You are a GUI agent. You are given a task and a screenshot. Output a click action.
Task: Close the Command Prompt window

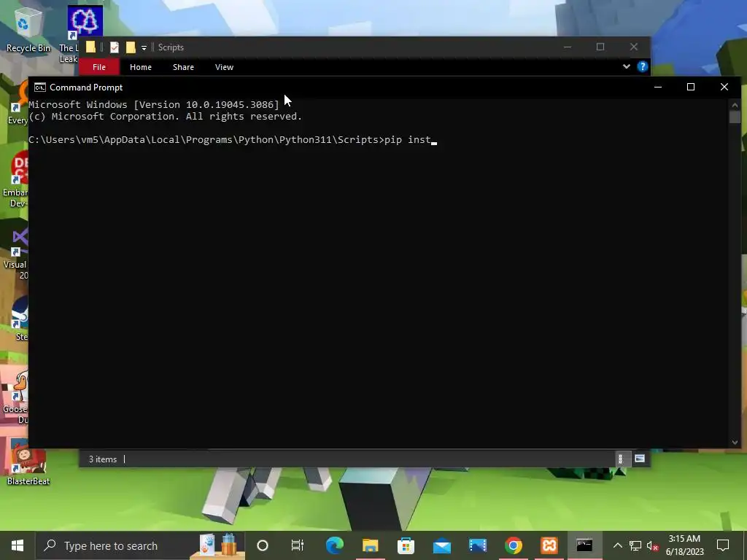pos(724,87)
